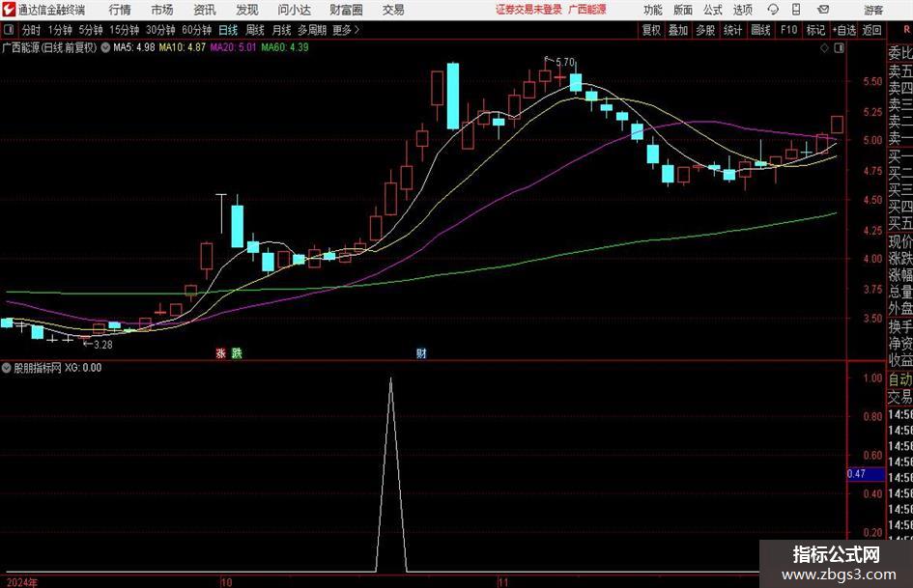The width and height of the screenshot is (913, 588).
Task: Click the 游客 user label
Action: 873,10
